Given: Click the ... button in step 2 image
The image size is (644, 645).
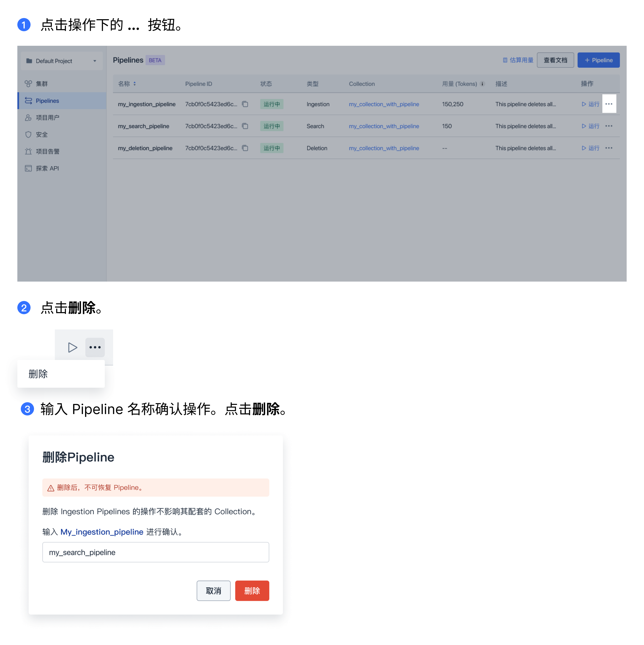Looking at the screenshot, I should (x=95, y=347).
